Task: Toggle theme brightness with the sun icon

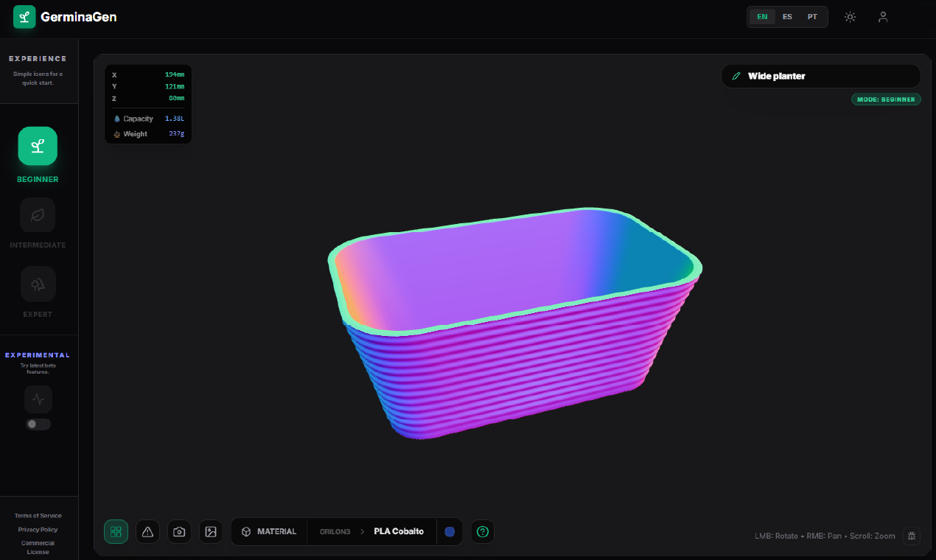Action: click(x=850, y=16)
